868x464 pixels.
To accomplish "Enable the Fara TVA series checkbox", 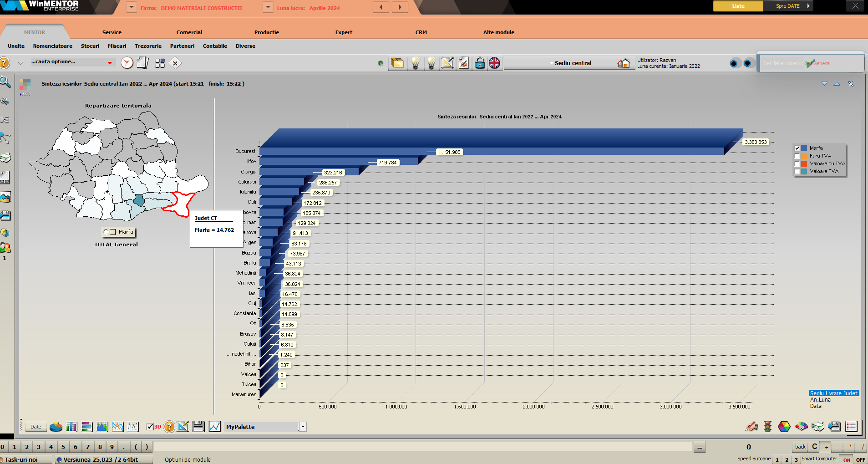I will coord(797,156).
